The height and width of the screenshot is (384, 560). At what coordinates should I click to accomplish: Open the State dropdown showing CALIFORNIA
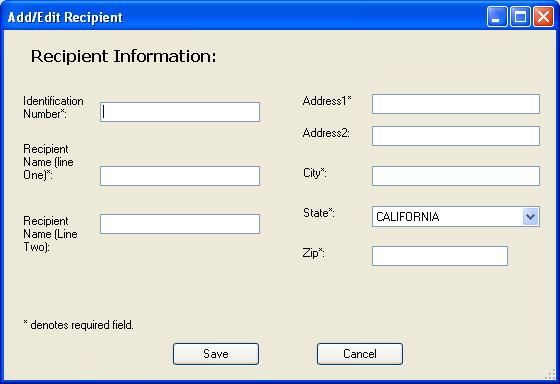[x=456, y=216]
